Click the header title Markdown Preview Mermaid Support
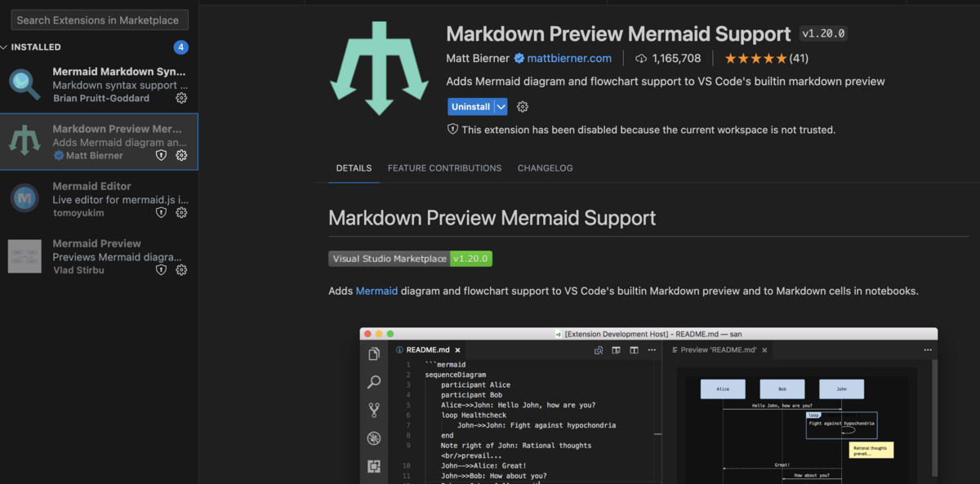Viewport: 980px width, 484px height. (618, 33)
